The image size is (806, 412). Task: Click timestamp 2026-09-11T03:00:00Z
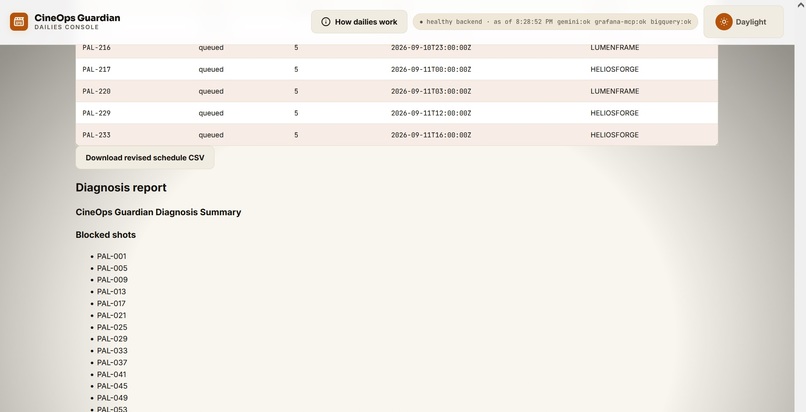pos(431,91)
